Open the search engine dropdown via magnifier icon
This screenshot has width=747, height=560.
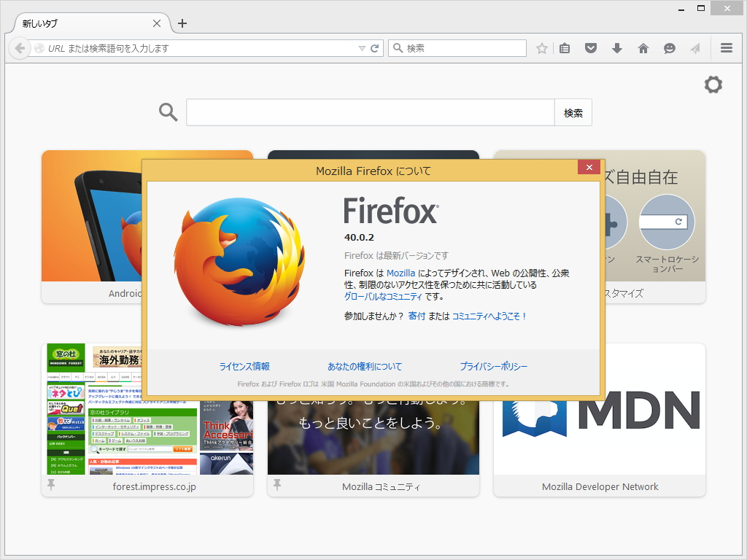(398, 48)
